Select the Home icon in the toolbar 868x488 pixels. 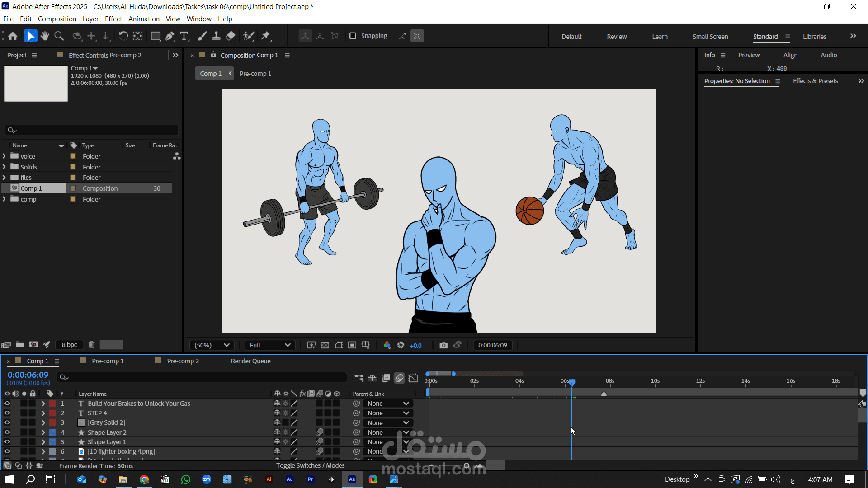13,36
